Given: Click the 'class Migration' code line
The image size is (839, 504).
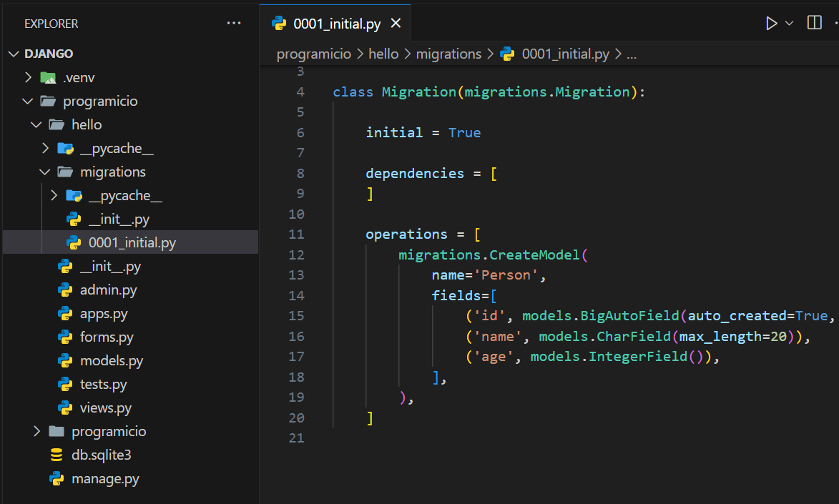Looking at the screenshot, I should (489, 92).
